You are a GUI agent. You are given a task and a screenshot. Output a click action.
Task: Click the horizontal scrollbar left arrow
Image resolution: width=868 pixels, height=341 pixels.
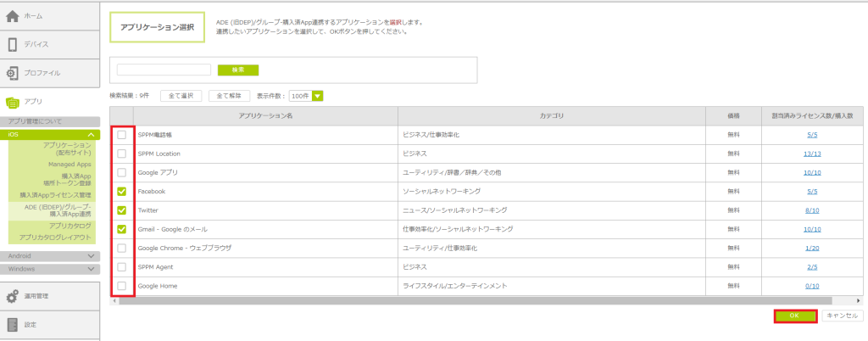pyautogui.click(x=114, y=300)
